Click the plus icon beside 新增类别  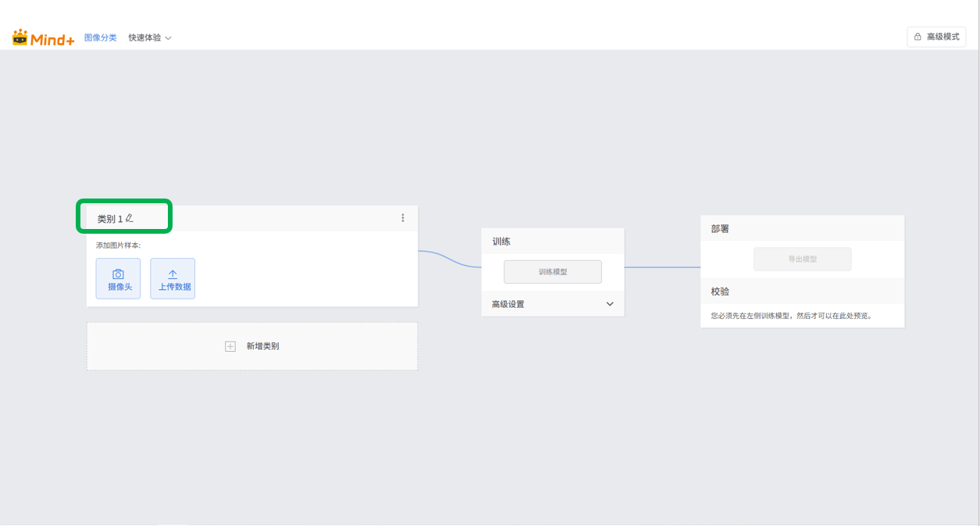click(x=230, y=346)
